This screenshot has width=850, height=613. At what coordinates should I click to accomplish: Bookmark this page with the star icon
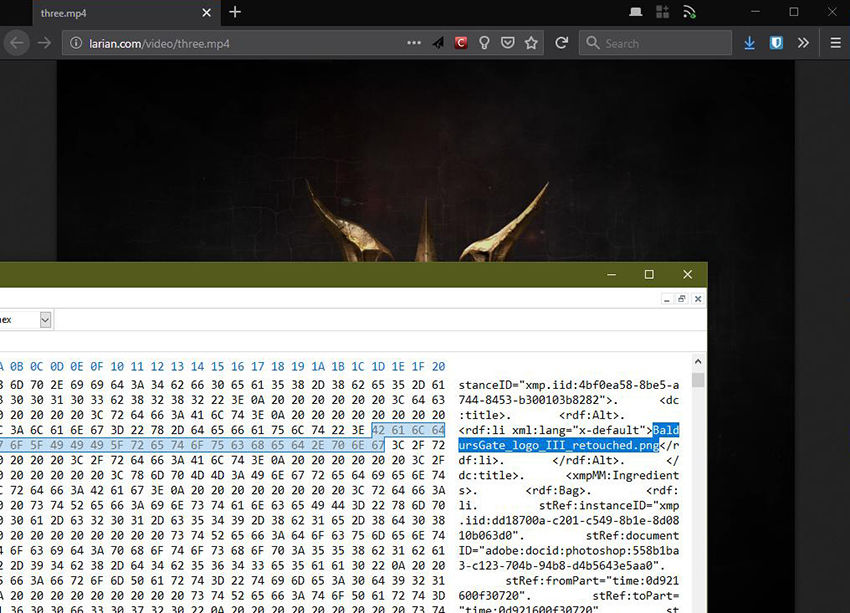click(531, 42)
